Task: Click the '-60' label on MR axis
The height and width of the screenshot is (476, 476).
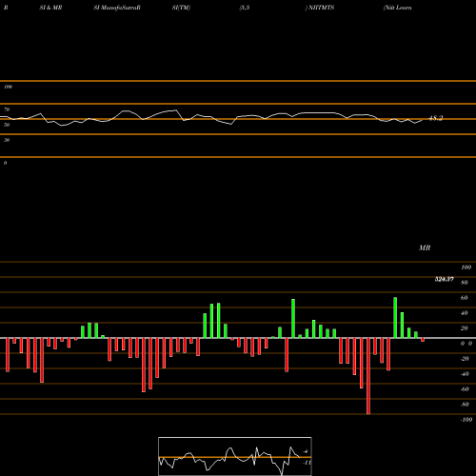Action: [465, 389]
